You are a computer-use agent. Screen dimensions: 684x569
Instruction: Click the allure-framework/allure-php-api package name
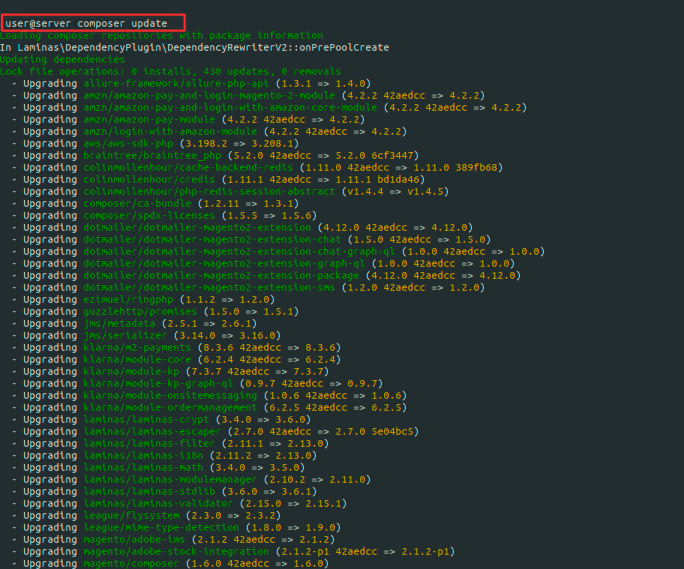click(176, 83)
